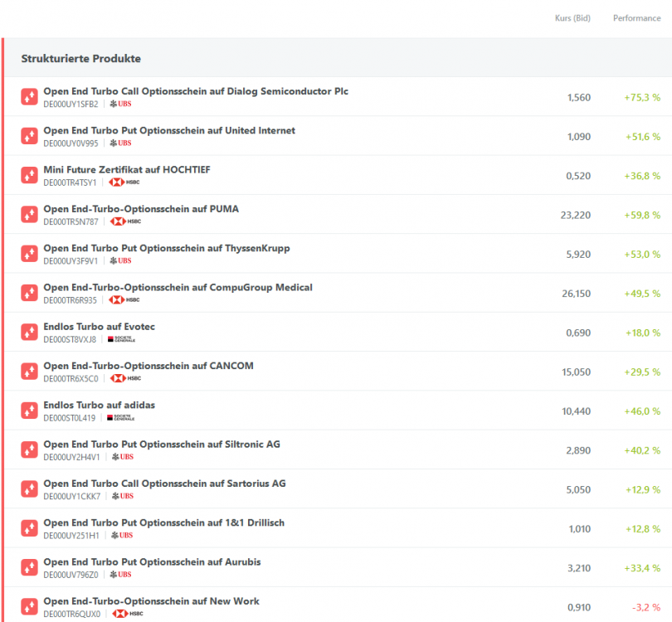Screen dimensions: 672x622
Task: Open Endlos Turbo auf adidas
Action: pyautogui.click(x=99, y=406)
